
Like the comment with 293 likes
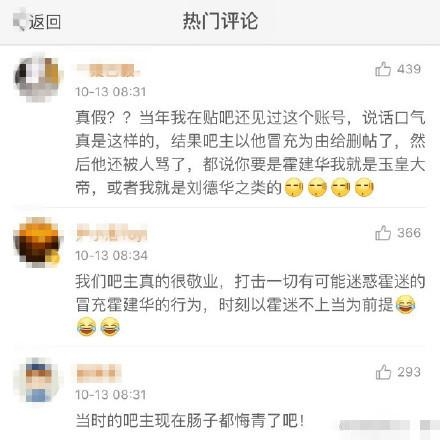tap(383, 372)
